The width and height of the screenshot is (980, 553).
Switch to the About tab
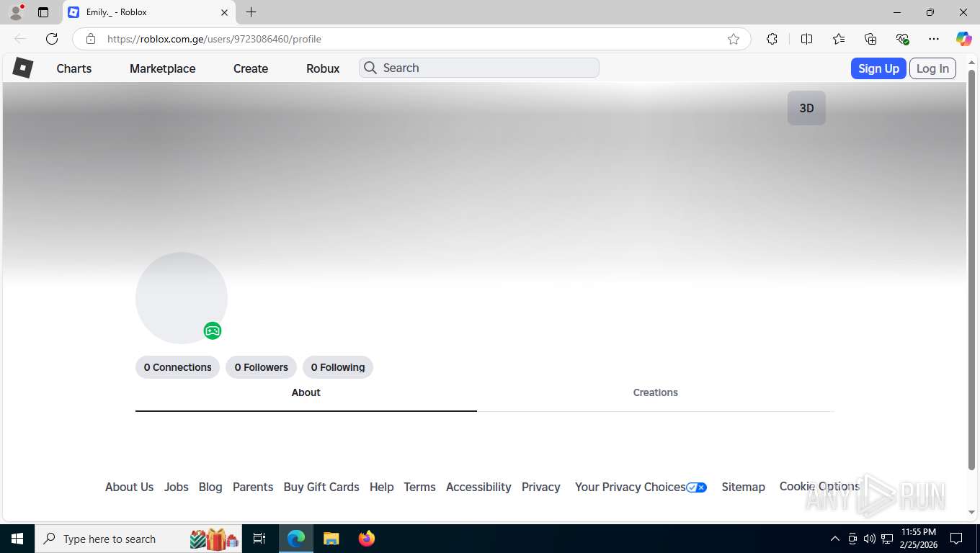(306, 393)
